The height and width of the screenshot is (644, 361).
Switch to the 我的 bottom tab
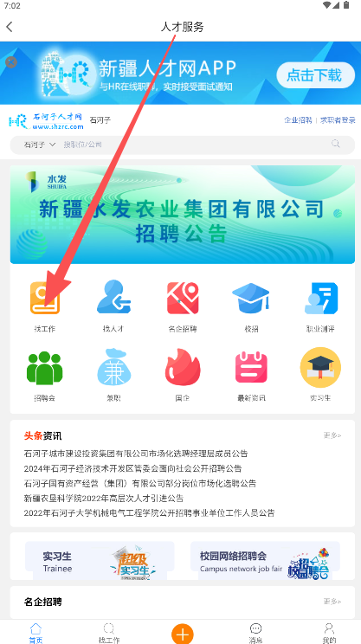(329, 633)
